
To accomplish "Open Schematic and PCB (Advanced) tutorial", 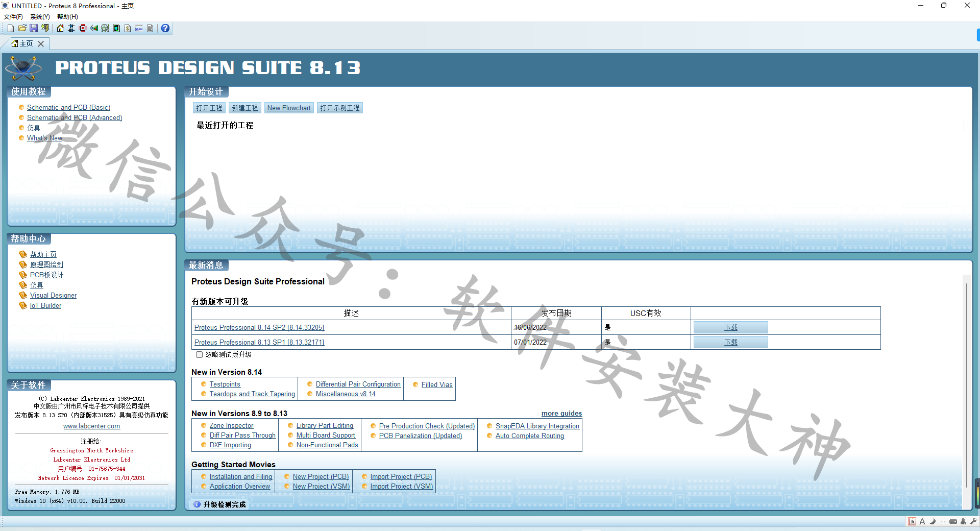I will pyautogui.click(x=75, y=118).
